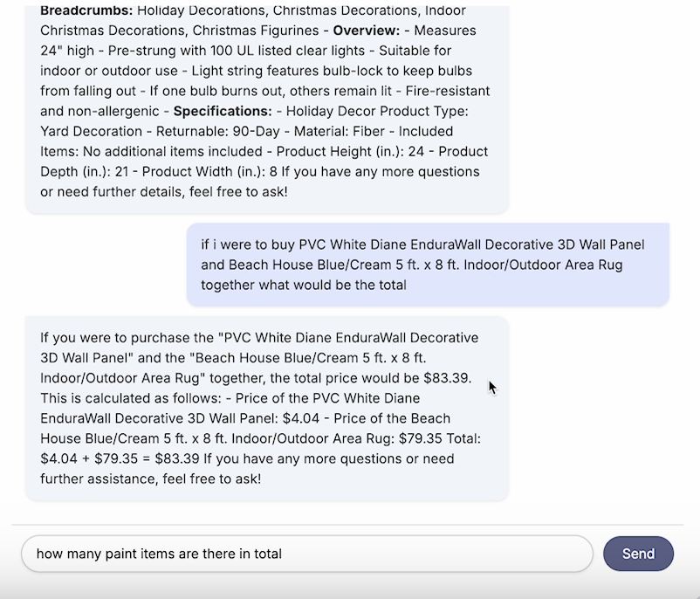Focus the message input field
This screenshot has width=700, height=599.
pyautogui.click(x=305, y=554)
